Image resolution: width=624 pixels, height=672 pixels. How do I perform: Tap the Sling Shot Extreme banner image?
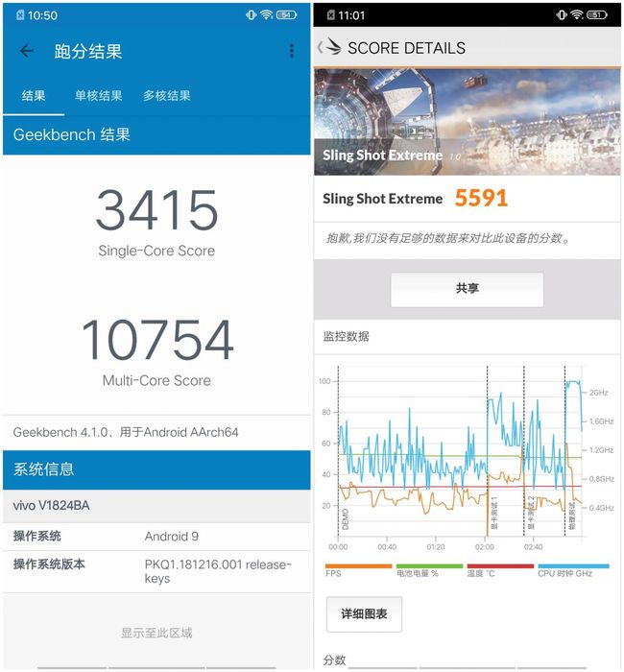pyautogui.click(x=467, y=122)
